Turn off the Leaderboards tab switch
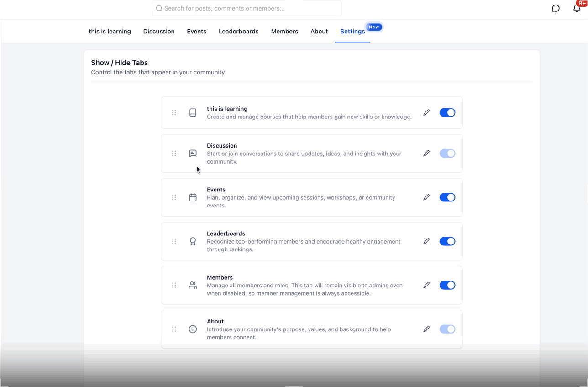This screenshot has height=387, width=588. [447, 241]
